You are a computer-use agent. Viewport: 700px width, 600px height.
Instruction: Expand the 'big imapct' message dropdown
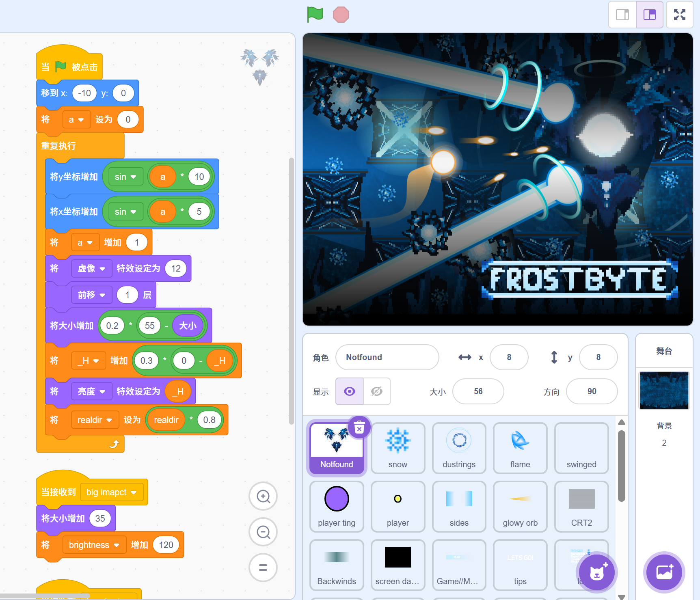point(134,492)
